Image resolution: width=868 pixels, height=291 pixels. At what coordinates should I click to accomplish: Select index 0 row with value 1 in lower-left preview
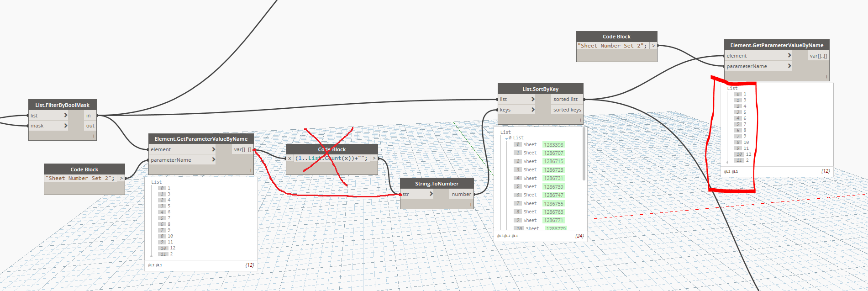[x=164, y=188]
